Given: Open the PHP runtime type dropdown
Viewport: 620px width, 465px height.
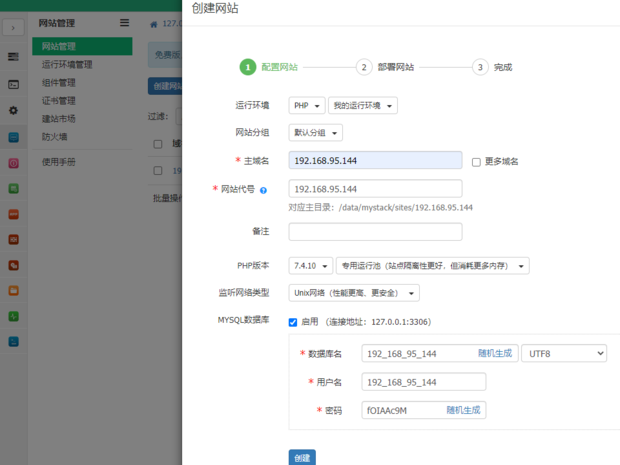Looking at the screenshot, I should coord(307,106).
